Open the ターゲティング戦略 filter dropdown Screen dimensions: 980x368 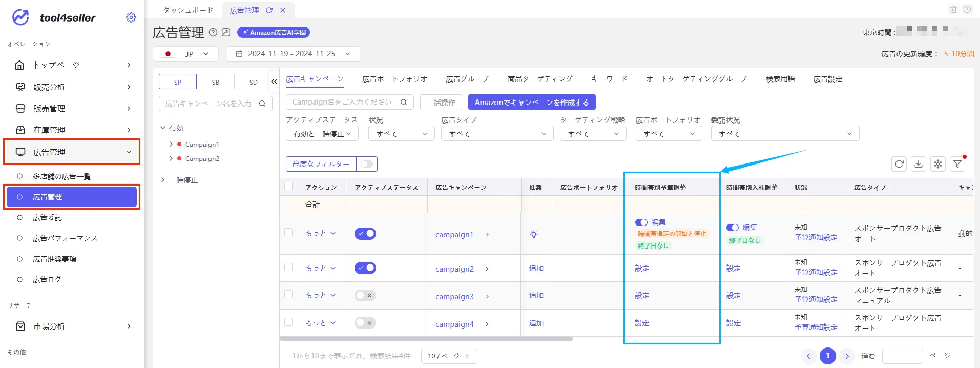tap(593, 134)
